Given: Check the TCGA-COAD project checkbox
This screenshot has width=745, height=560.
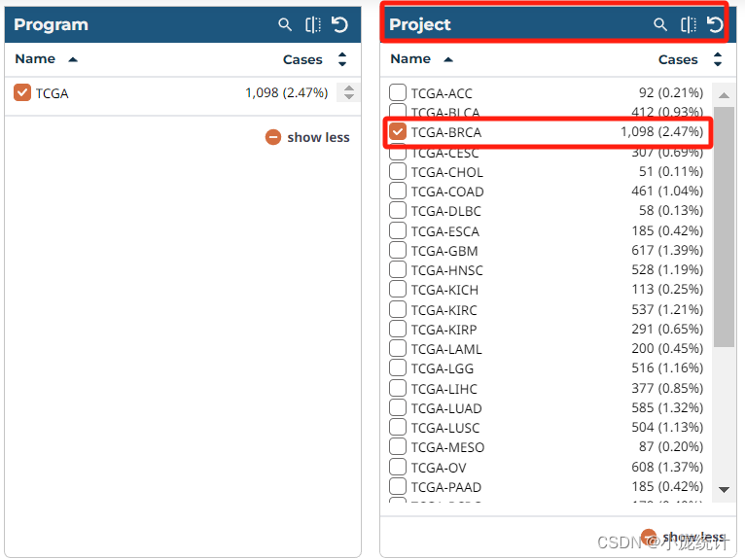Looking at the screenshot, I should pyautogui.click(x=398, y=191).
